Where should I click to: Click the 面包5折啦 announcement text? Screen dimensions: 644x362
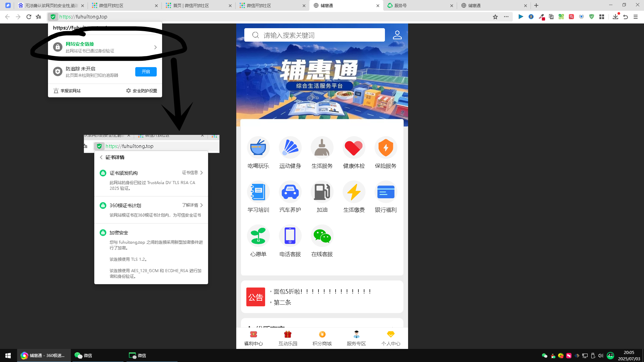322,292
